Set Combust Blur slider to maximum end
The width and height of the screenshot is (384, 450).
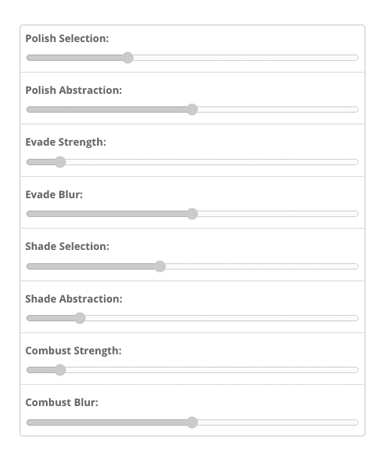pos(357,422)
